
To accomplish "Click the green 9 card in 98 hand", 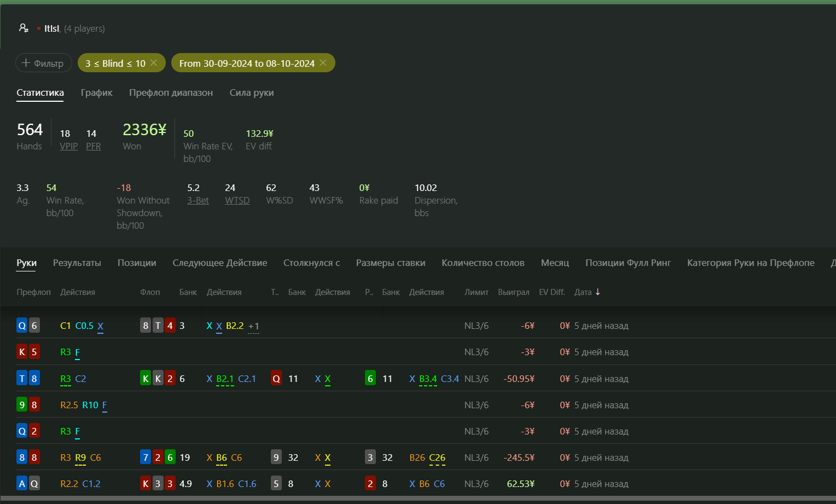I will pos(22,404).
